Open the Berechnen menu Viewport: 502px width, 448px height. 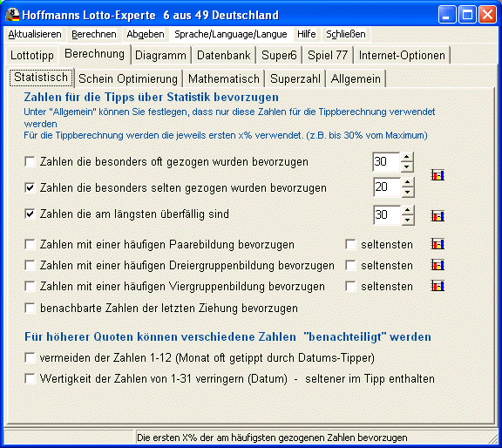click(x=94, y=34)
